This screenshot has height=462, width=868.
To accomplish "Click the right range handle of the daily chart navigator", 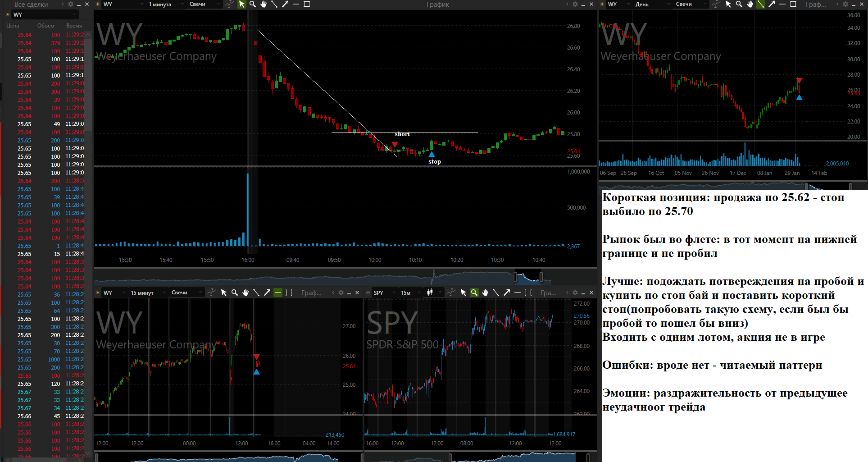I will pyautogui.click(x=850, y=186).
